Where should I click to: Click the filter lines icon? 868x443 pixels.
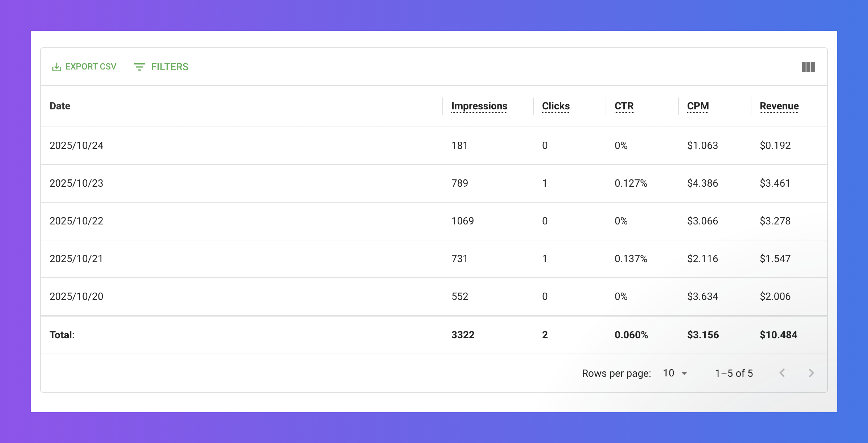(139, 67)
